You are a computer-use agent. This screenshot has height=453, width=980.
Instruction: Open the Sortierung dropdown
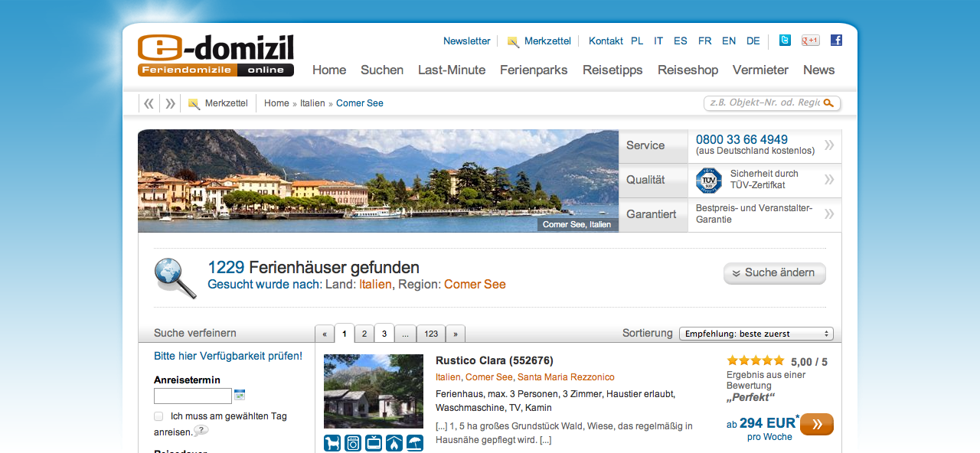click(756, 334)
